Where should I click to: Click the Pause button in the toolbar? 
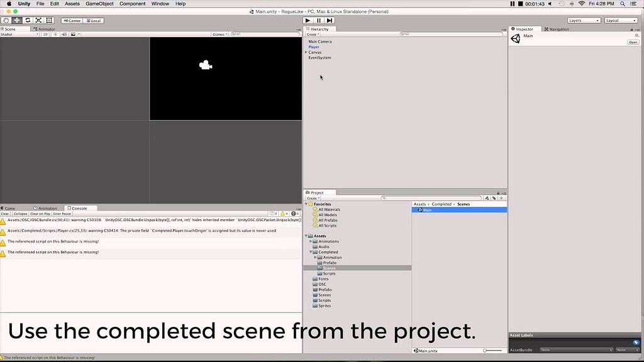pyautogui.click(x=317, y=20)
